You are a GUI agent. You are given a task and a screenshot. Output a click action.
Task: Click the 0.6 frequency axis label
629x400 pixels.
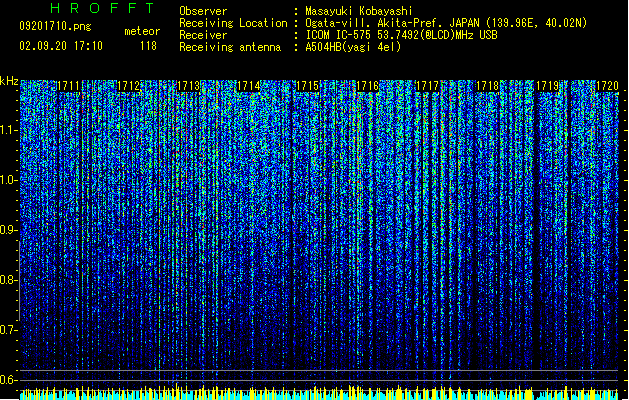pyautogui.click(x=8, y=380)
